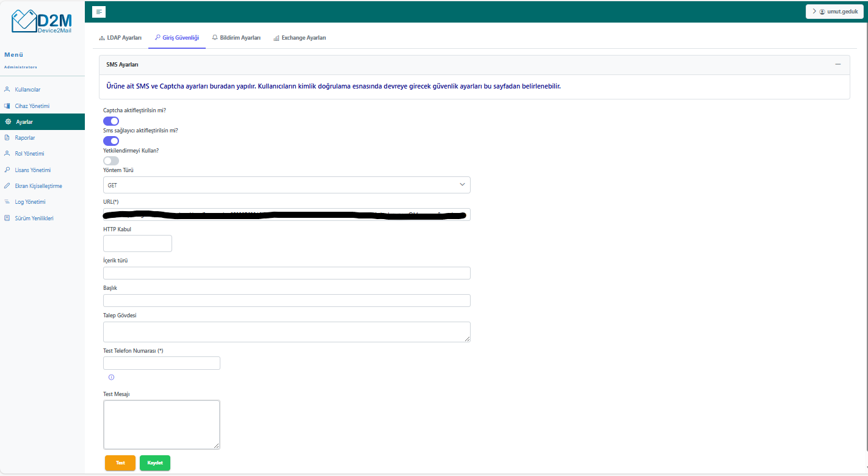Enable the Yetkilendirmeyi Kullan toggle
This screenshot has height=476, width=868.
click(111, 160)
